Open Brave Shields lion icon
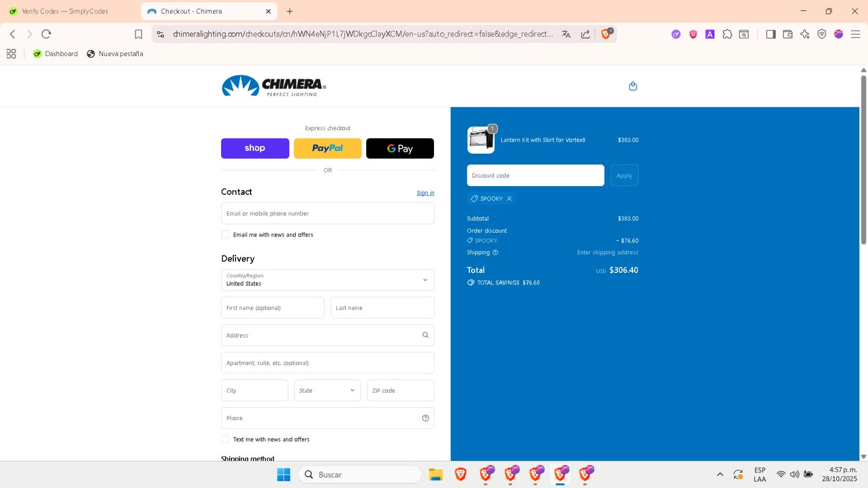 (606, 34)
